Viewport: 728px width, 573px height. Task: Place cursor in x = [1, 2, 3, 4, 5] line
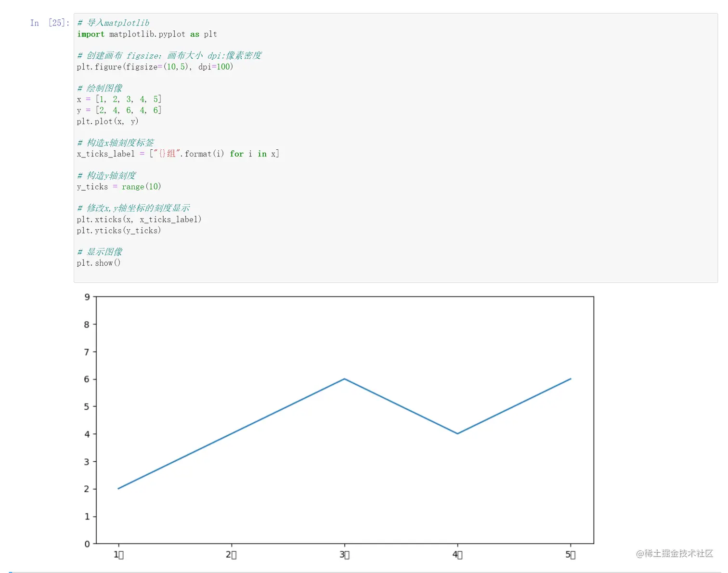coord(119,99)
